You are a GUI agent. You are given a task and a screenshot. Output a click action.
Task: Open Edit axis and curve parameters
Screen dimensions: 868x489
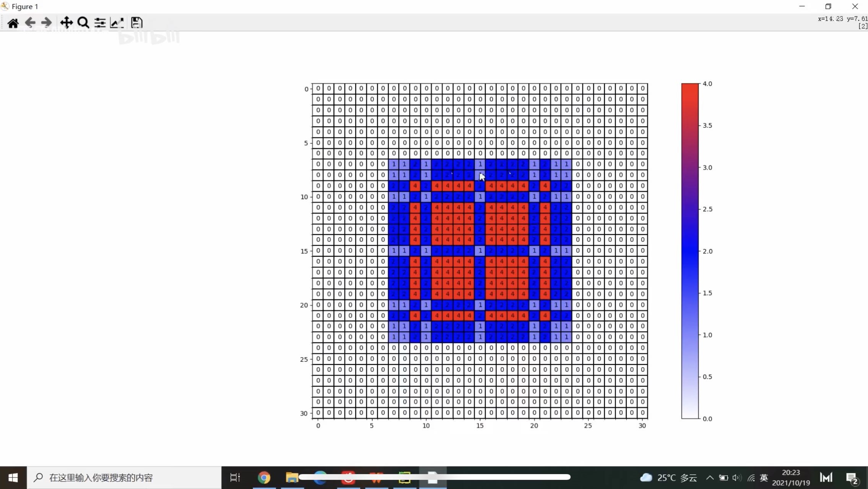point(117,23)
